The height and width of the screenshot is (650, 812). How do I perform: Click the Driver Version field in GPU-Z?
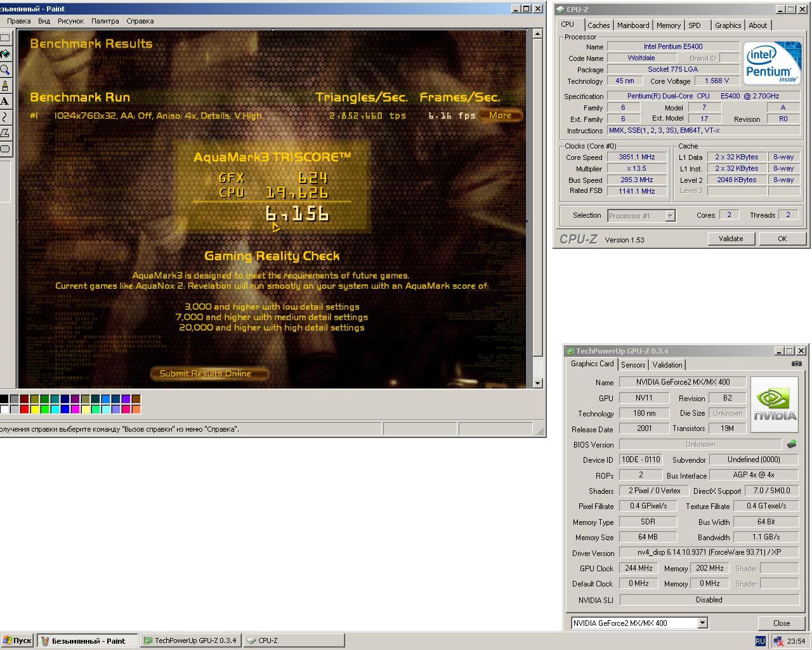[x=709, y=552]
